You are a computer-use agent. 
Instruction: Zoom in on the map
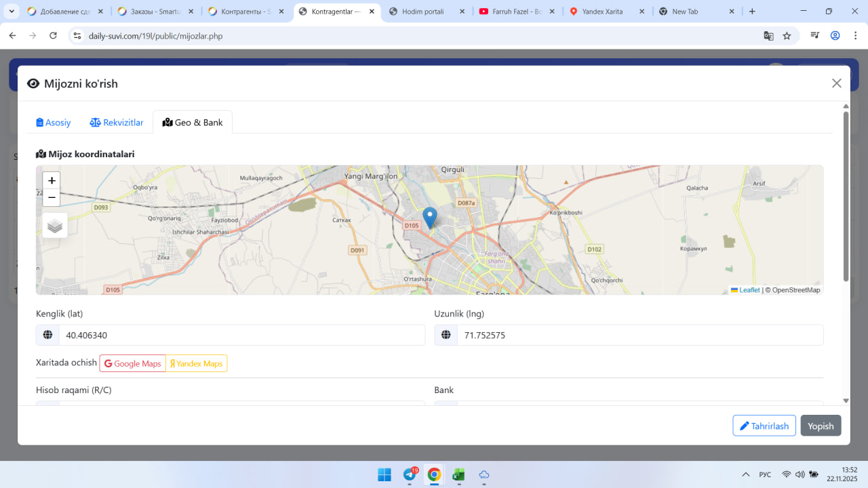pos(52,181)
